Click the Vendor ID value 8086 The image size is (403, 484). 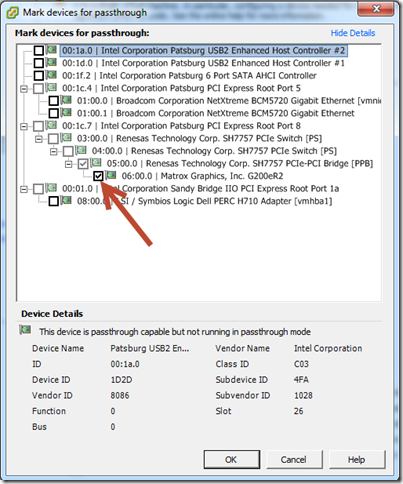[120, 395]
